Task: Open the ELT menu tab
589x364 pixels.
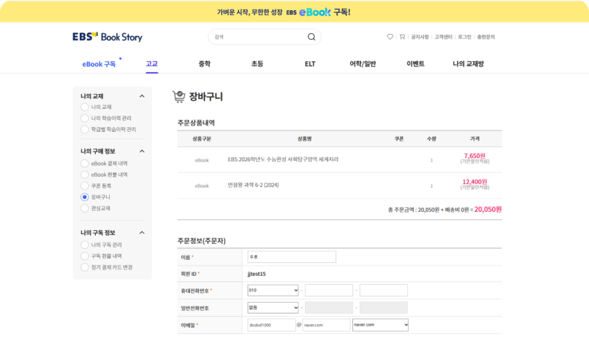Action: 310,64
